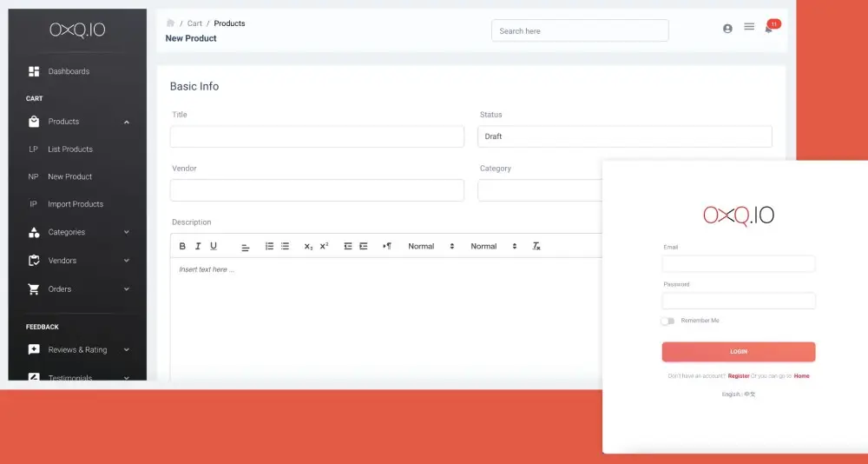
Task: Open text alignment option in editor toolbar
Action: click(246, 248)
